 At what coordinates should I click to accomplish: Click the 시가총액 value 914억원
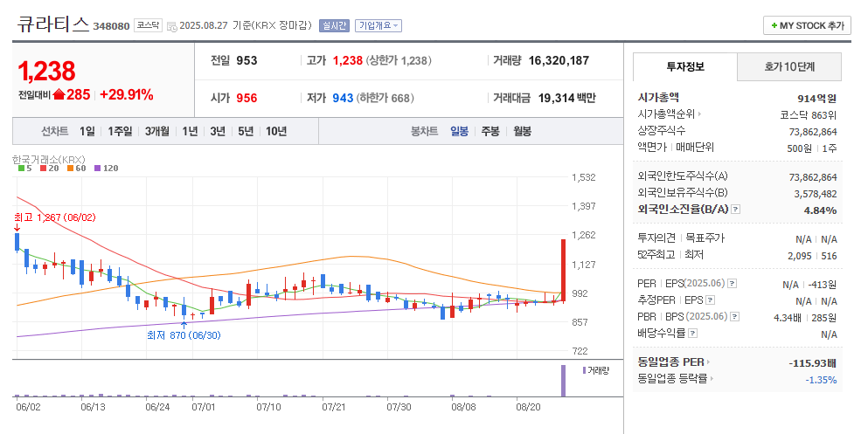pos(817,99)
